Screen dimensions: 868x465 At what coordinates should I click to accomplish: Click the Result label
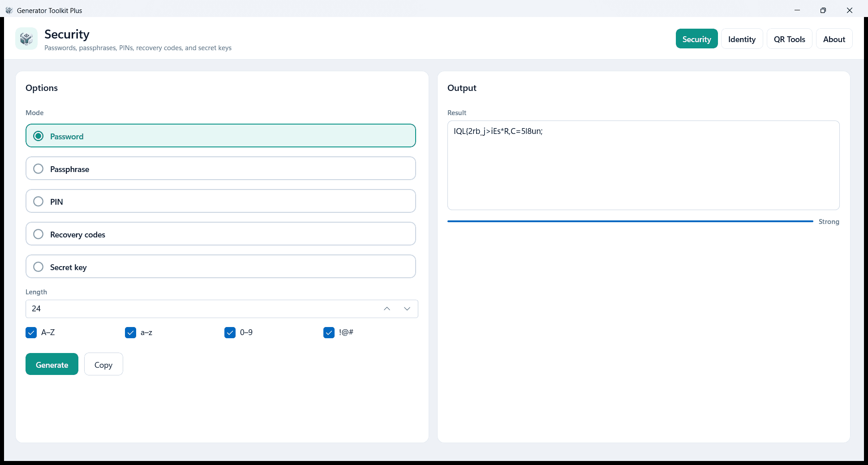pyautogui.click(x=457, y=113)
